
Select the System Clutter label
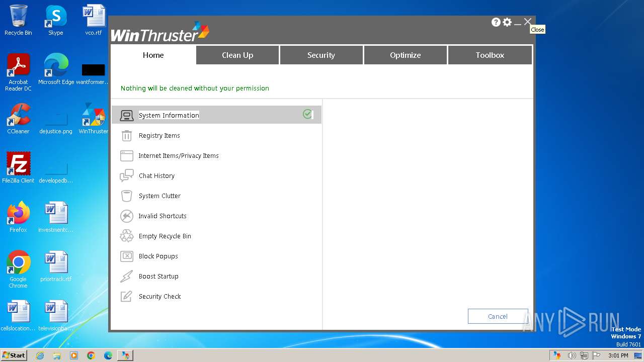tap(159, 196)
